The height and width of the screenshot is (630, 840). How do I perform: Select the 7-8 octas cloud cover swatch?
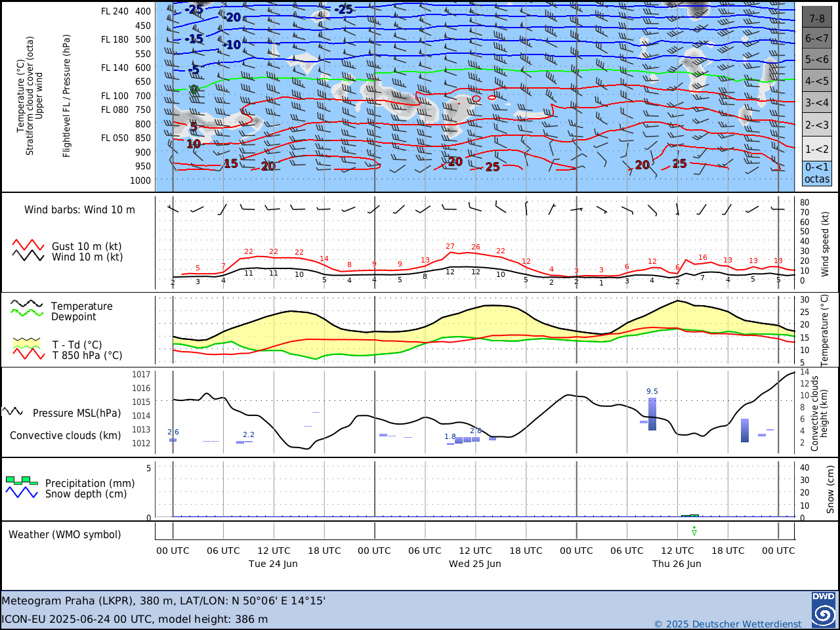pyautogui.click(x=817, y=18)
